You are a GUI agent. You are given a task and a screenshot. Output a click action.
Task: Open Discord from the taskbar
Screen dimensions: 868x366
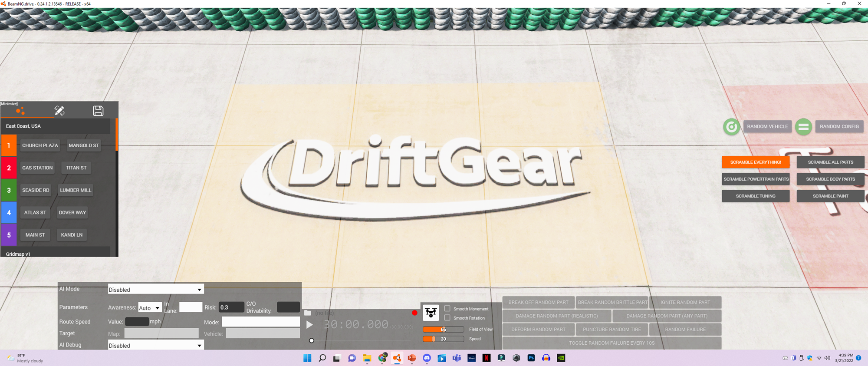point(427,358)
